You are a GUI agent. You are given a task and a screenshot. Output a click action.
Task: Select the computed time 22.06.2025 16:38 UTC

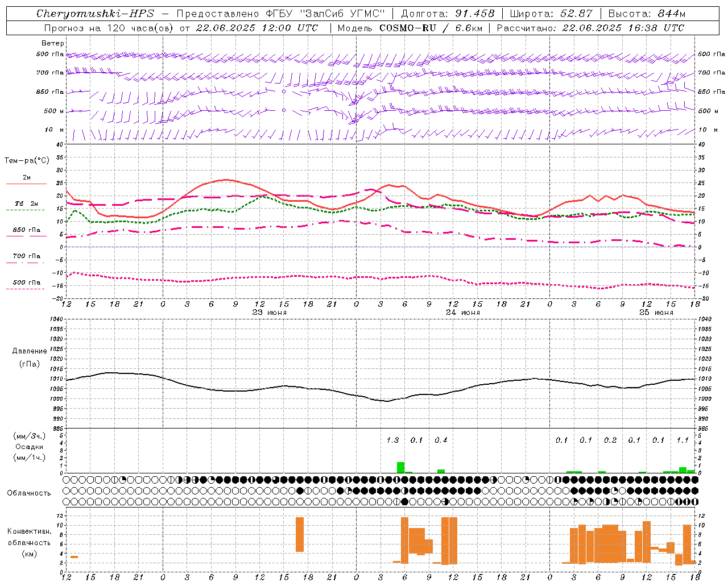[623, 28]
